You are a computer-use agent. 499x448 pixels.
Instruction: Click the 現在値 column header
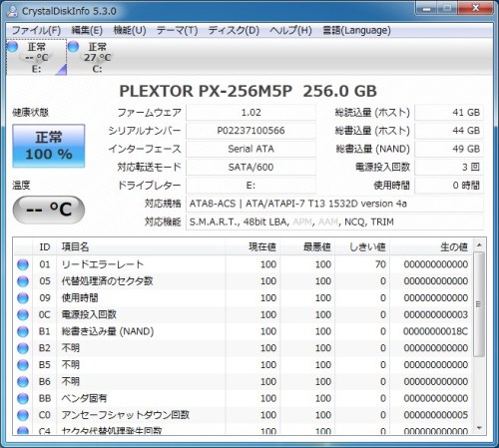coord(252,247)
